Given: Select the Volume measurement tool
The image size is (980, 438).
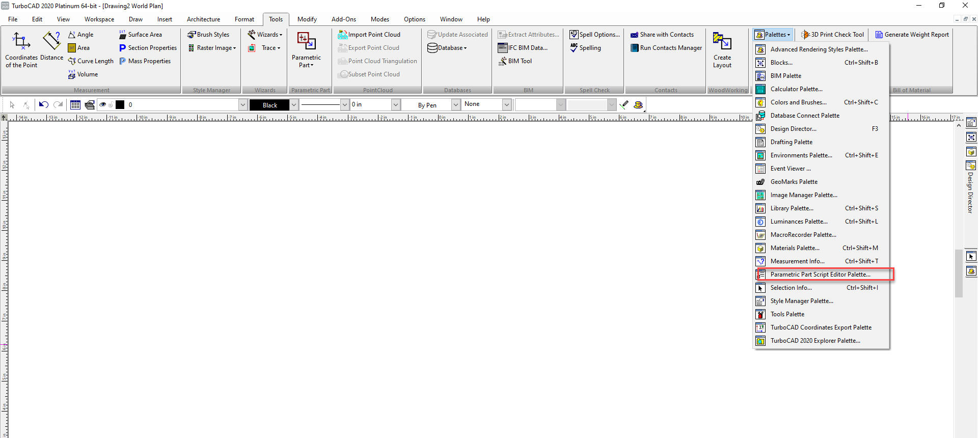Looking at the screenshot, I should point(83,74).
